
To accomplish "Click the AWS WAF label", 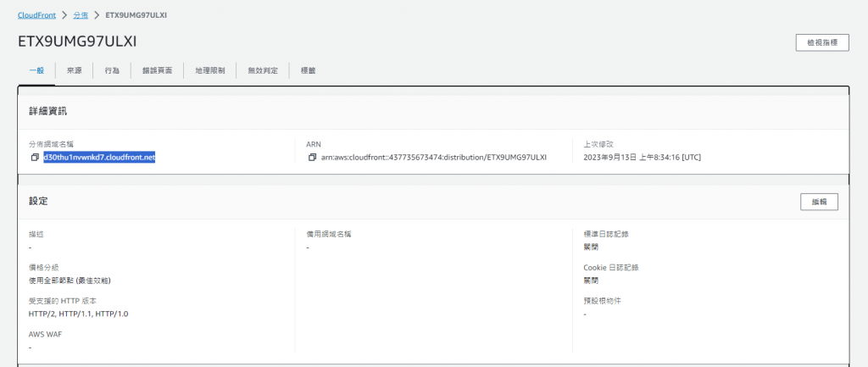I will (46, 334).
